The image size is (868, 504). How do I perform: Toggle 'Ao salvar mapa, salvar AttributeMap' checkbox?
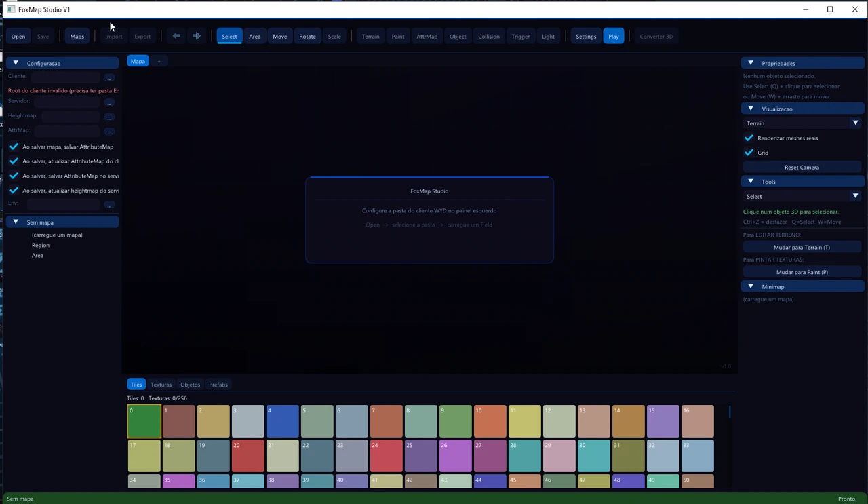[x=14, y=147]
